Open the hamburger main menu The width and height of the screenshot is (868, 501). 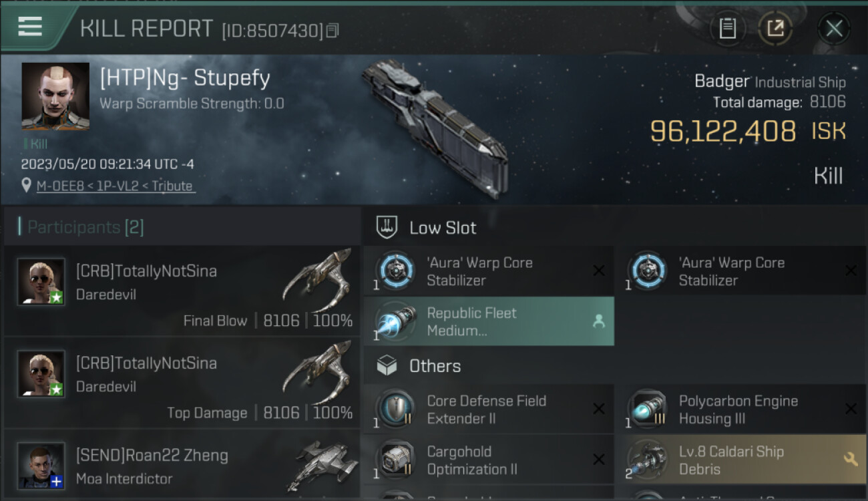[x=30, y=27]
